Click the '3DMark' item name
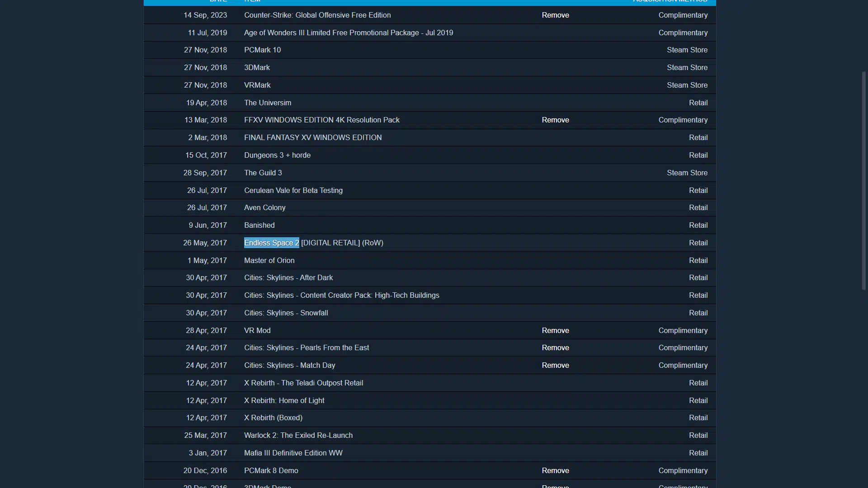The image size is (868, 488). (x=257, y=67)
